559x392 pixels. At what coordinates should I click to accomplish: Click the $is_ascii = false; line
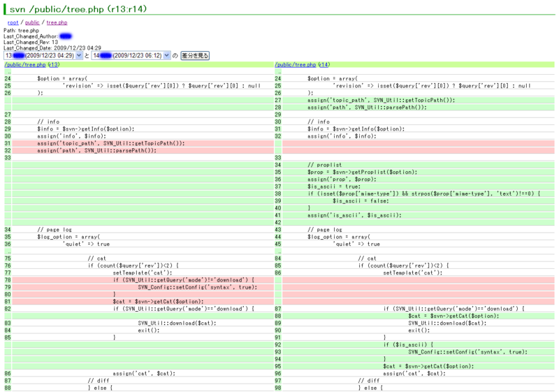[361, 201]
